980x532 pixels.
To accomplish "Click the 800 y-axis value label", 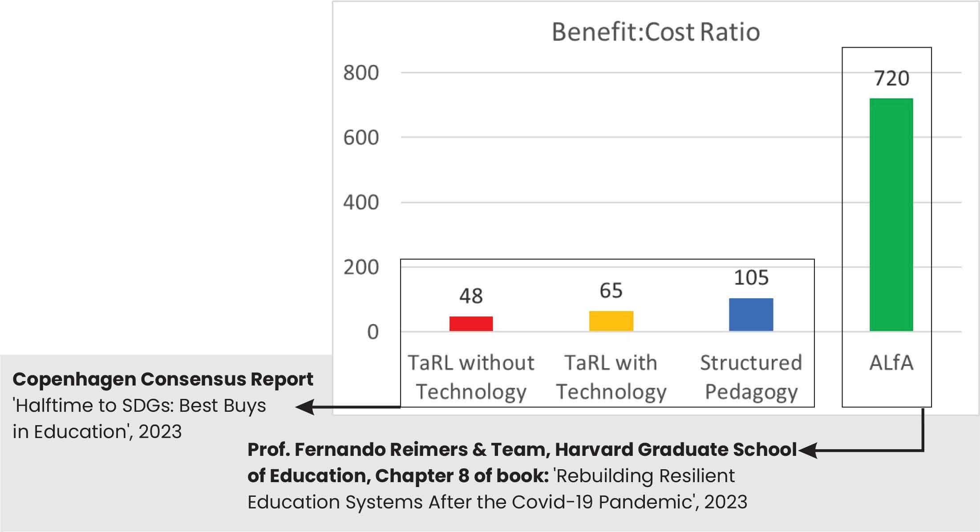I will tap(361, 73).
